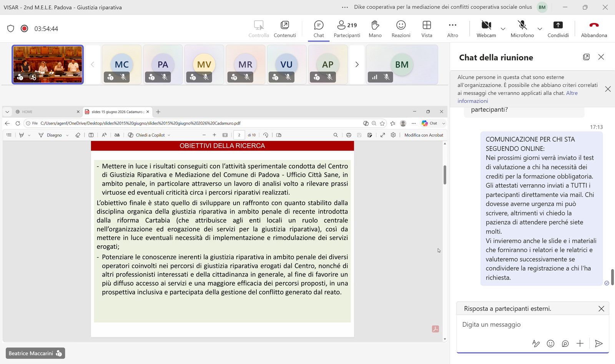The width and height of the screenshot is (615, 364).
Task: Close the Chat della riunione panel
Action: coord(601,57)
